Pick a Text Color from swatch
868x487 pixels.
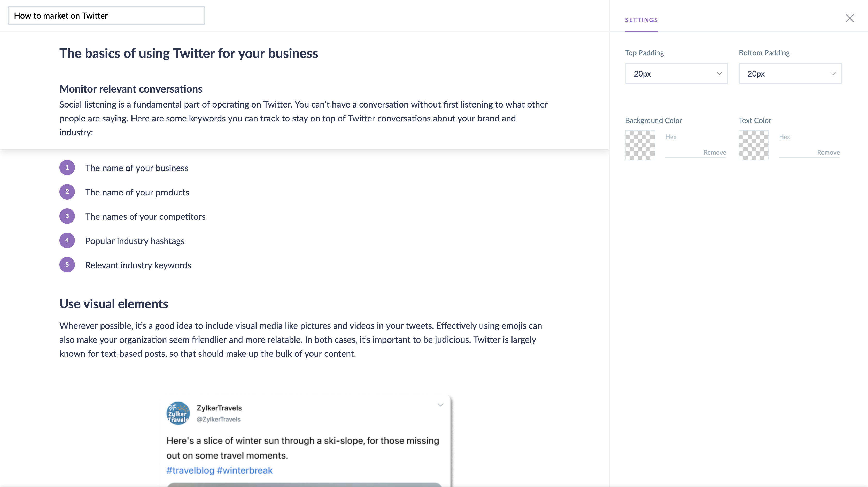coord(754,145)
